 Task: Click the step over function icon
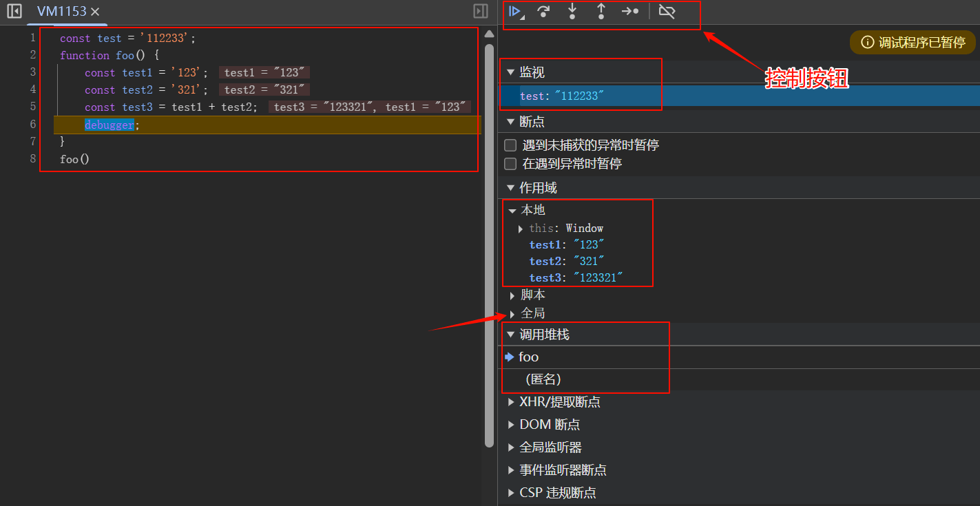click(x=543, y=11)
